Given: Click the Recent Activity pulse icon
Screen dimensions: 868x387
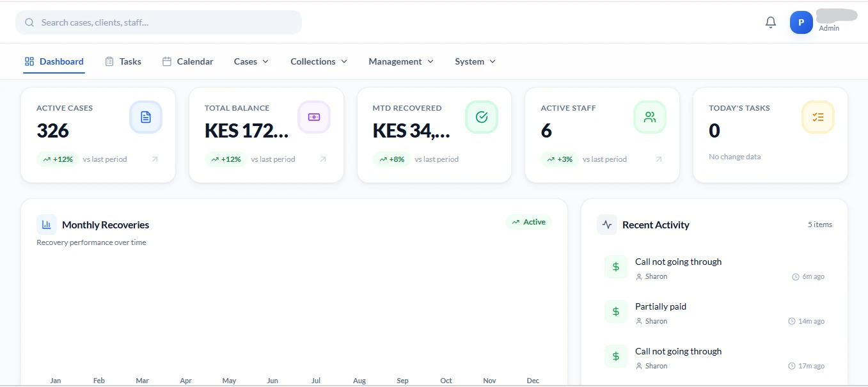Looking at the screenshot, I should click(x=607, y=225).
